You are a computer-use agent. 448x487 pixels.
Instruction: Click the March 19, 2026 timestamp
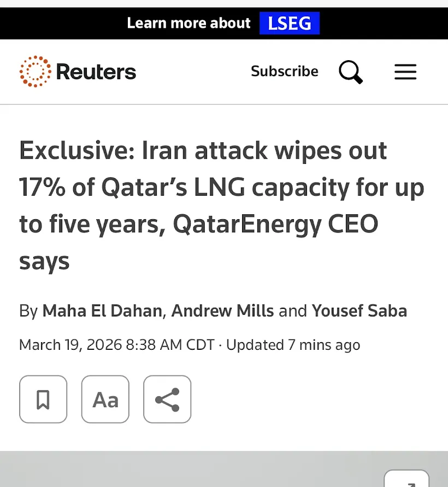116,345
